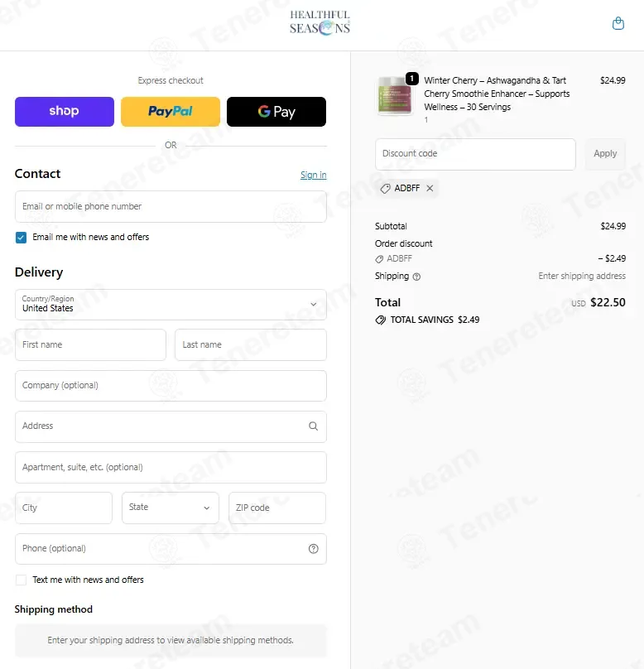Uncheck Email me with news and offers

click(x=21, y=238)
